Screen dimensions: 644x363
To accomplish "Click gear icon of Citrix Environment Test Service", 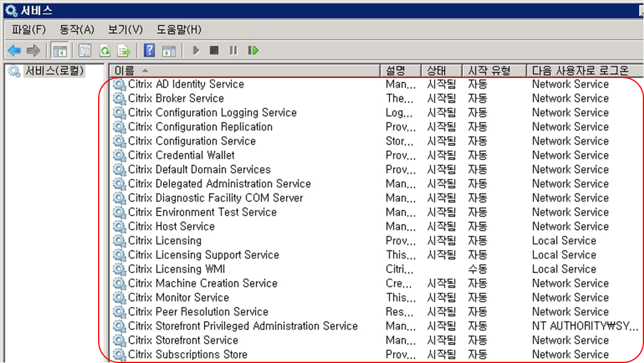I will click(119, 212).
